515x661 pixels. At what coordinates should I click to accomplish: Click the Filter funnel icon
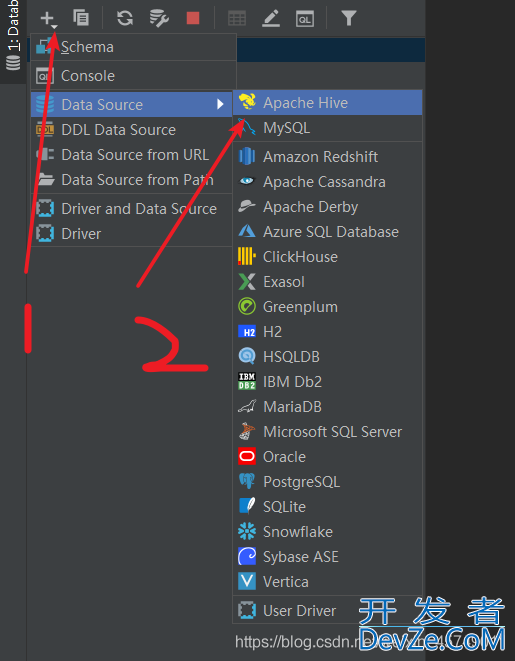click(x=349, y=18)
